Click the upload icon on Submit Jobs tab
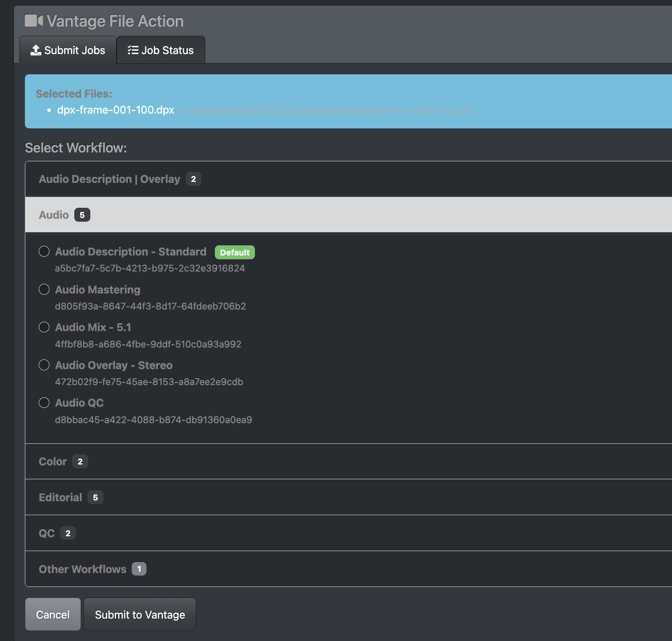Screen dimensions: 672x641 click(36, 50)
